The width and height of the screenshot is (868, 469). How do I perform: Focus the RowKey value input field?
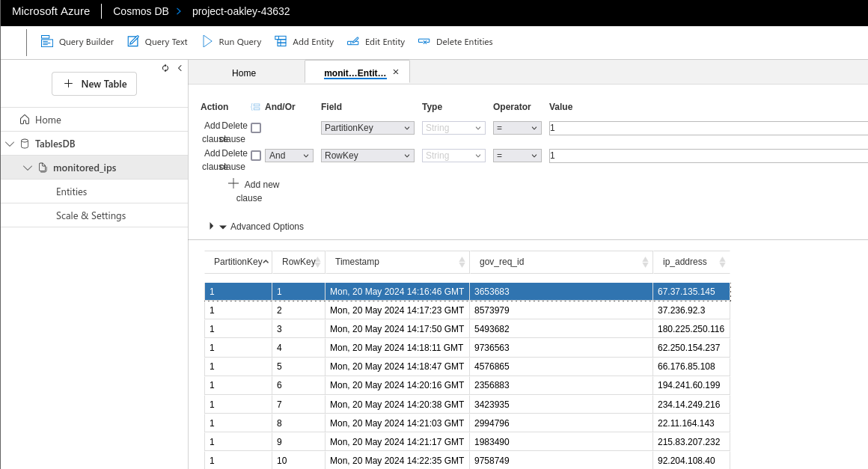pyautogui.click(x=708, y=156)
